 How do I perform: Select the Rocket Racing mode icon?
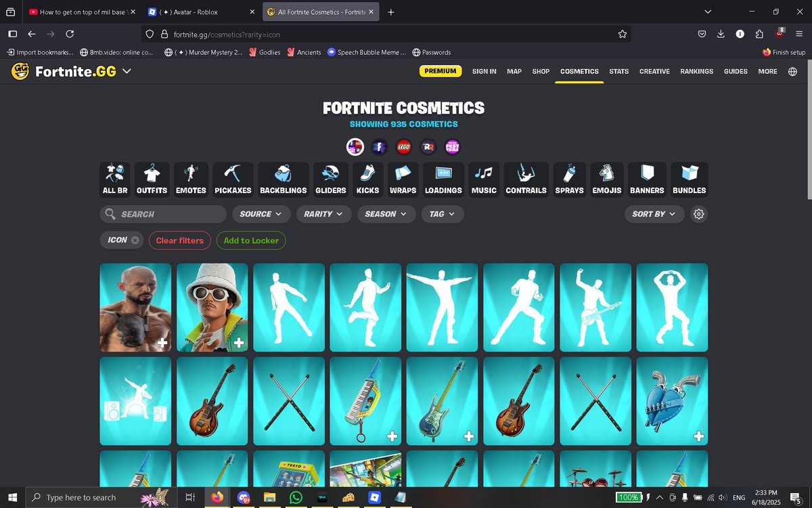(428, 146)
